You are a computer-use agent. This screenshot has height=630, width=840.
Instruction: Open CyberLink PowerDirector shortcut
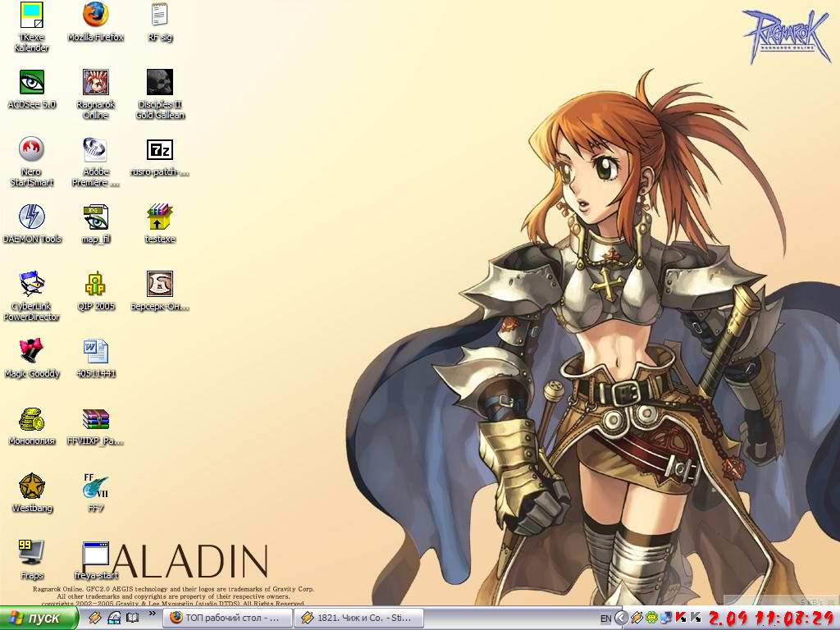(32, 296)
